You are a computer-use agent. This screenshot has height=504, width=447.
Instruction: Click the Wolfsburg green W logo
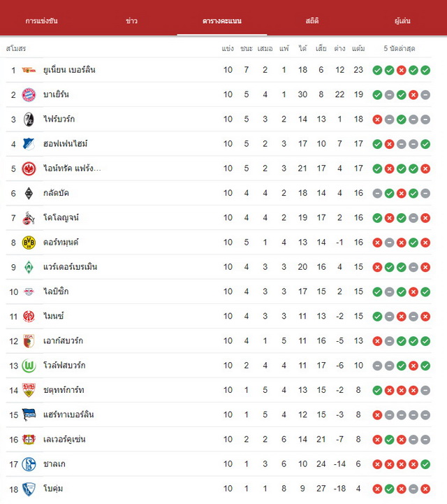(29, 366)
